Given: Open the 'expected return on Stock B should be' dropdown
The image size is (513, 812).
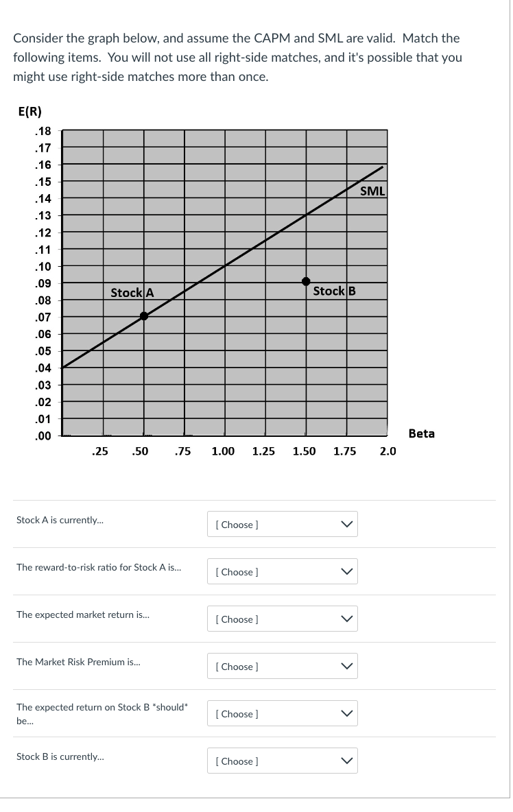Looking at the screenshot, I should [282, 713].
